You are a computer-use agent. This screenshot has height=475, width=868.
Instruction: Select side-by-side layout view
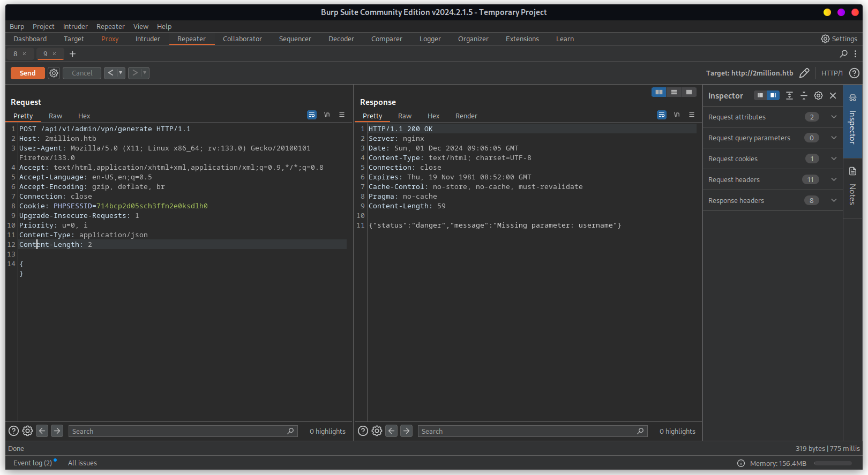(659, 92)
